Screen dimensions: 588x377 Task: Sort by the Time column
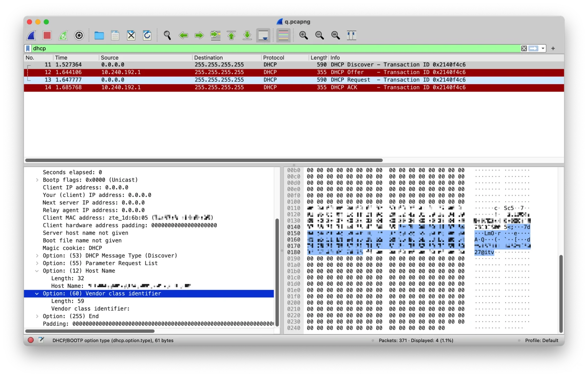76,58
